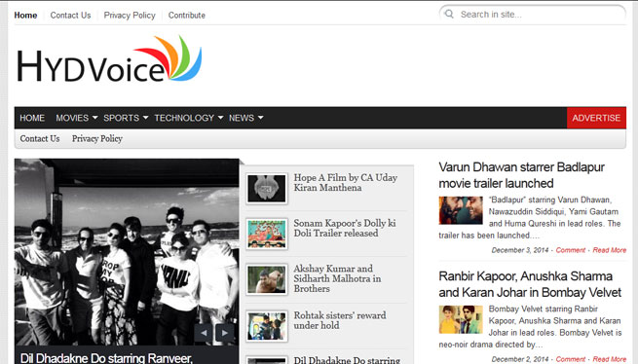Click the search magnifier icon
The image size is (638, 364).
coord(449,14)
